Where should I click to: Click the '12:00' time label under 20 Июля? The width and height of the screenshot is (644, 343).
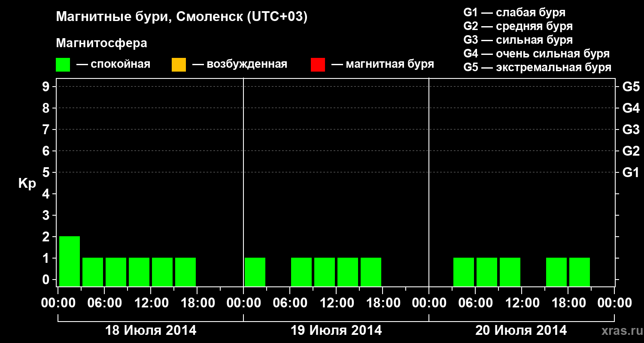click(522, 303)
